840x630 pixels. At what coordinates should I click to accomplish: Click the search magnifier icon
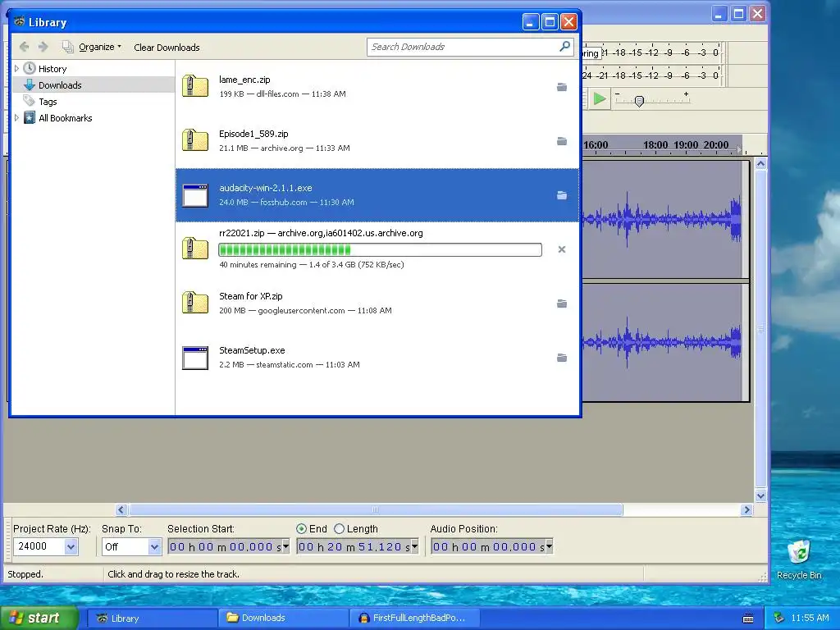(x=564, y=47)
